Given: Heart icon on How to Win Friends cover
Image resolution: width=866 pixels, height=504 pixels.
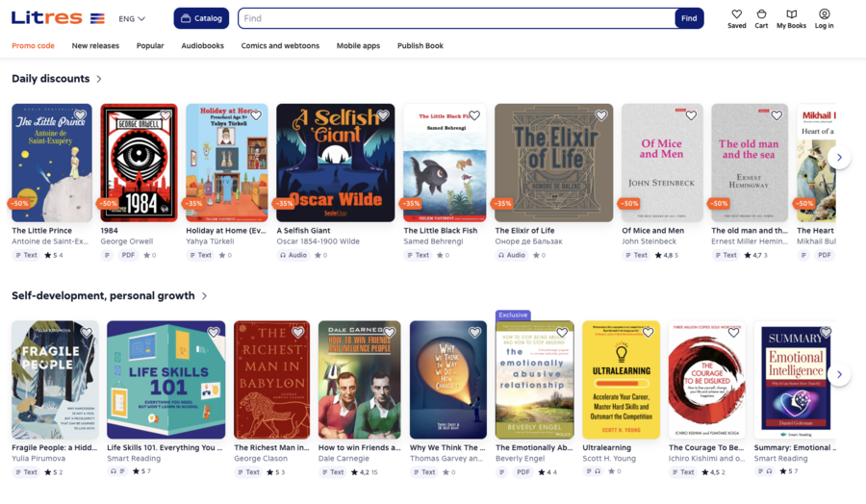Looking at the screenshot, I should tap(389, 333).
